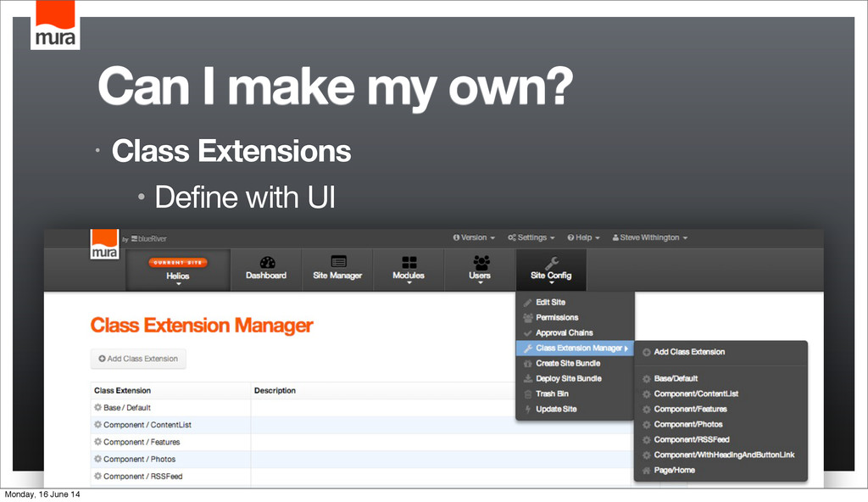Expand the caret under Users
868x502 pixels.
(481, 283)
